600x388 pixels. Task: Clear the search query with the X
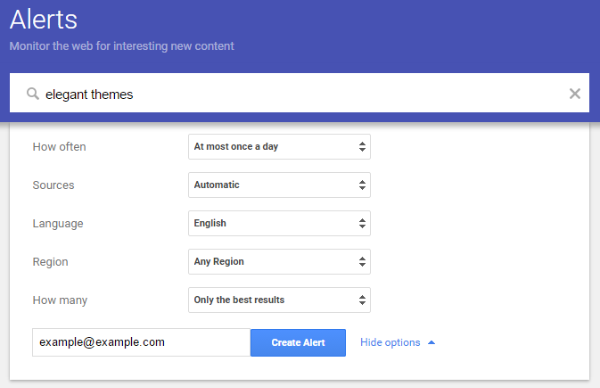575,93
